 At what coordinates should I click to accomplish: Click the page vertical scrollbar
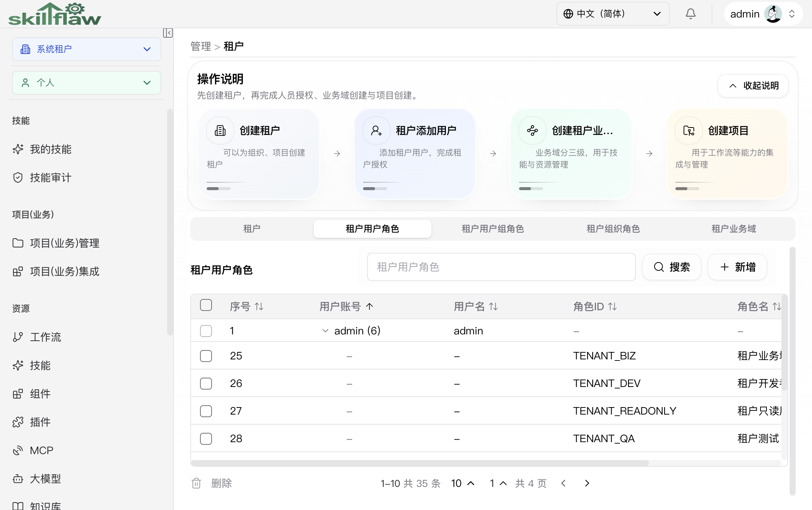(793, 371)
